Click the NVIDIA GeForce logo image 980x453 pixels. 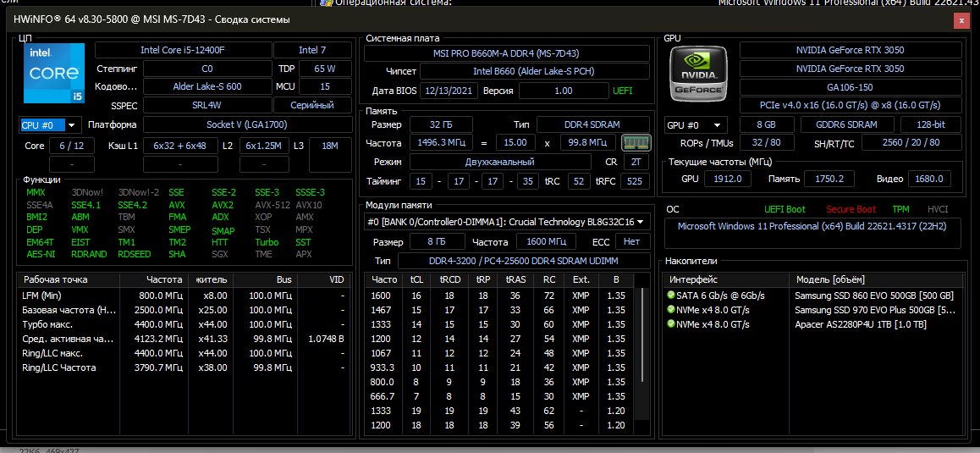click(x=699, y=75)
